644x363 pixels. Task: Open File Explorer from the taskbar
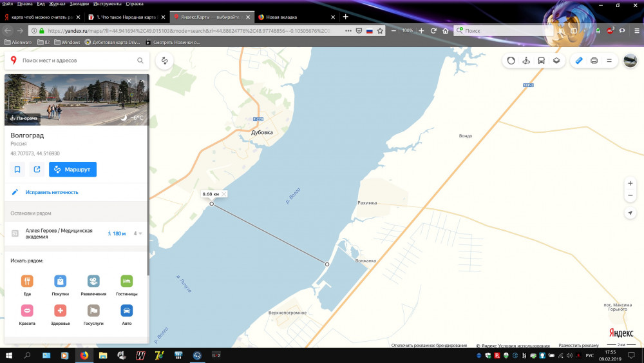(102, 356)
